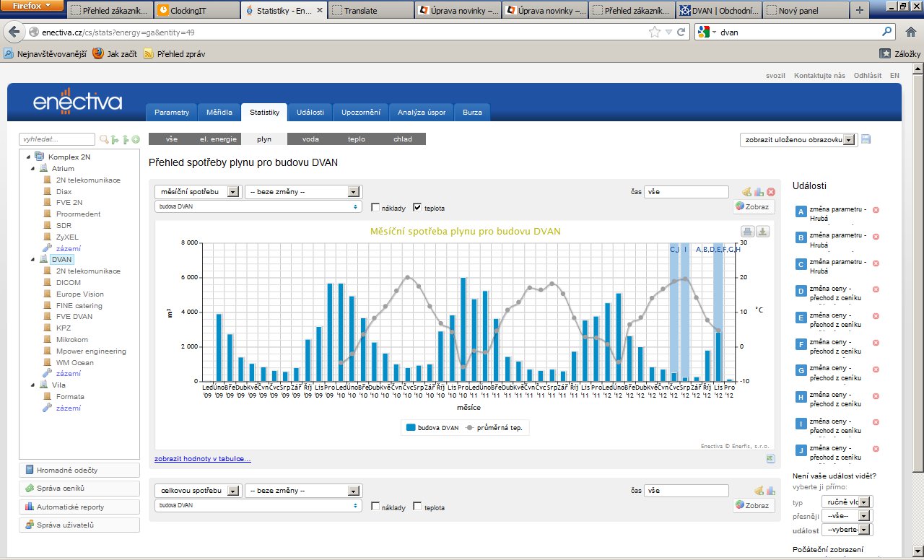Select the el. energie filter tab
The height and width of the screenshot is (560, 924).
pyautogui.click(x=218, y=139)
